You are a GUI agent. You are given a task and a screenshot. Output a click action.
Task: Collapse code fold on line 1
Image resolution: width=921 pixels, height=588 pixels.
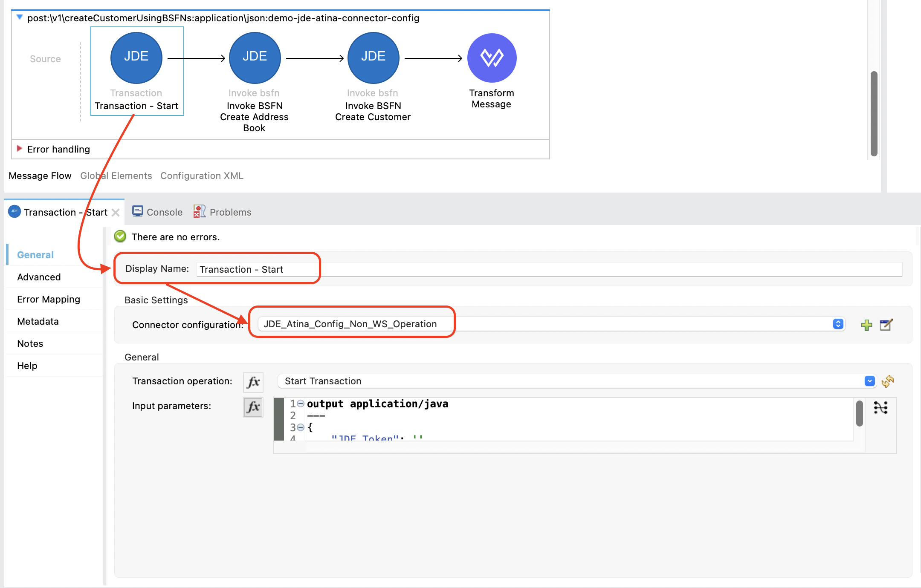click(301, 404)
